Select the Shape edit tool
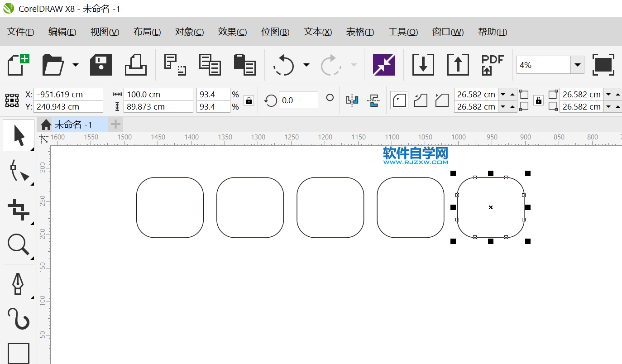Viewport: 622px width, 364px height. [19, 171]
